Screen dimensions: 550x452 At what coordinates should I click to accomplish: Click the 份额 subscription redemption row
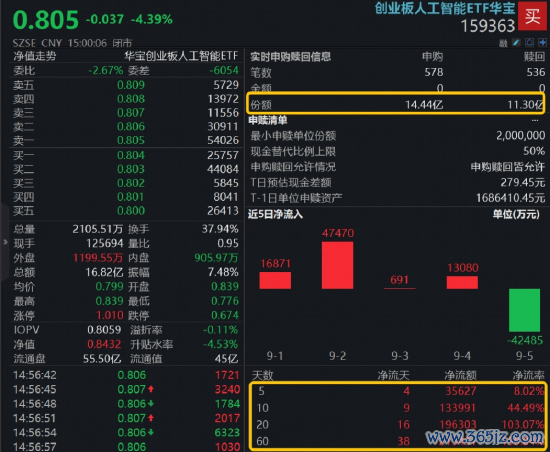click(x=396, y=104)
